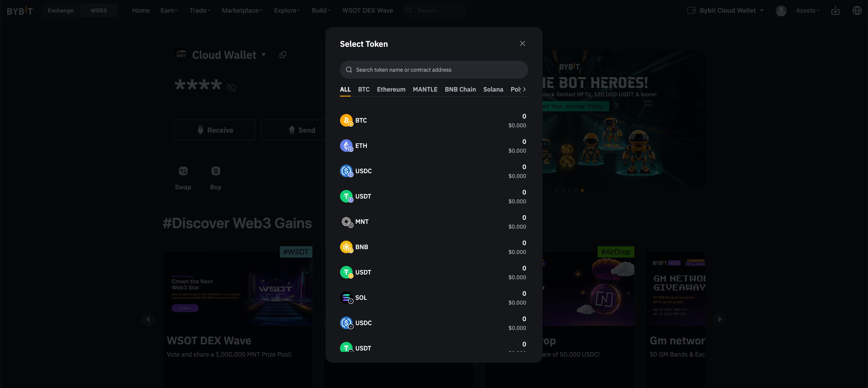Open the Build dropdown menu
Image resolution: width=868 pixels, height=388 pixels.
point(321,10)
